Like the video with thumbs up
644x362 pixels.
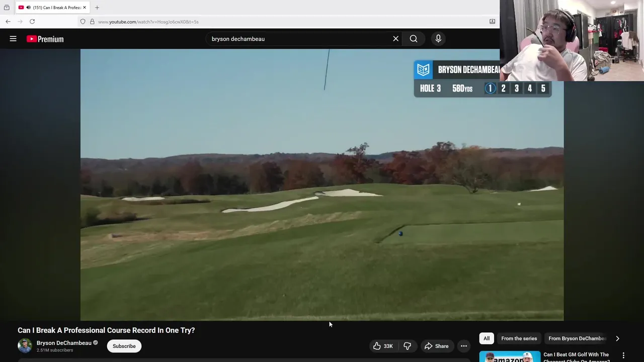point(383,346)
